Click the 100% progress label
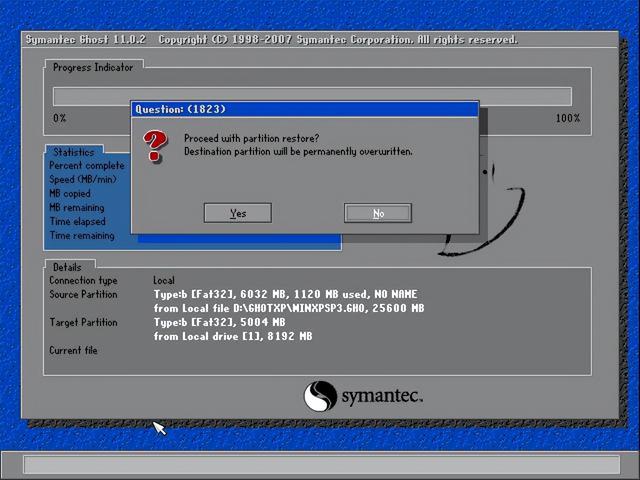This screenshot has height=480, width=640. click(568, 118)
